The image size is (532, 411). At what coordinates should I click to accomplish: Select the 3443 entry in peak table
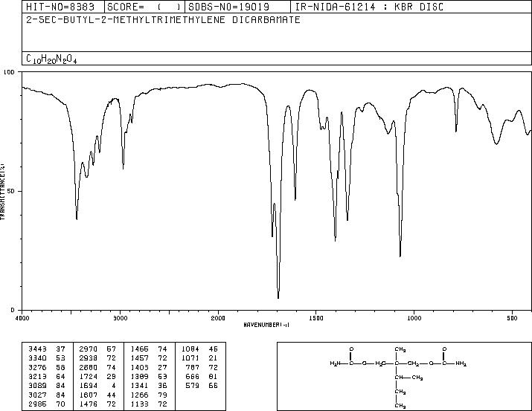(38, 349)
